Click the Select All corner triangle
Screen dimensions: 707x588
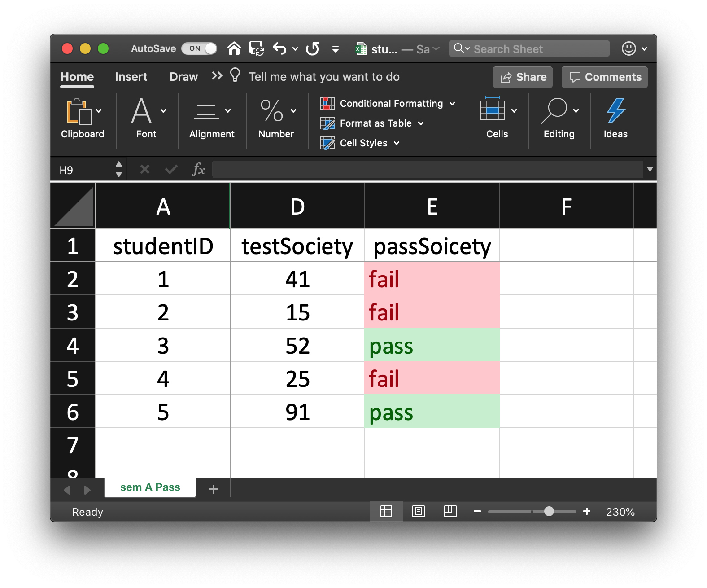73,206
